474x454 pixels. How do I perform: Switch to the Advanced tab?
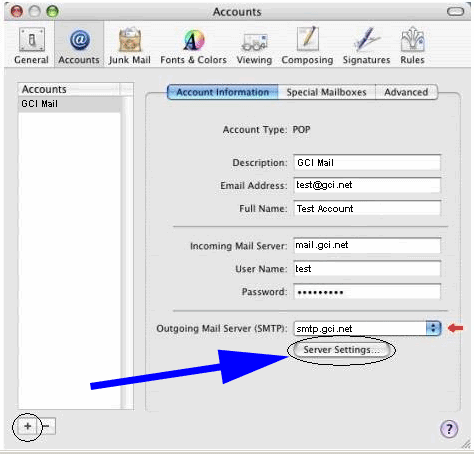[406, 92]
